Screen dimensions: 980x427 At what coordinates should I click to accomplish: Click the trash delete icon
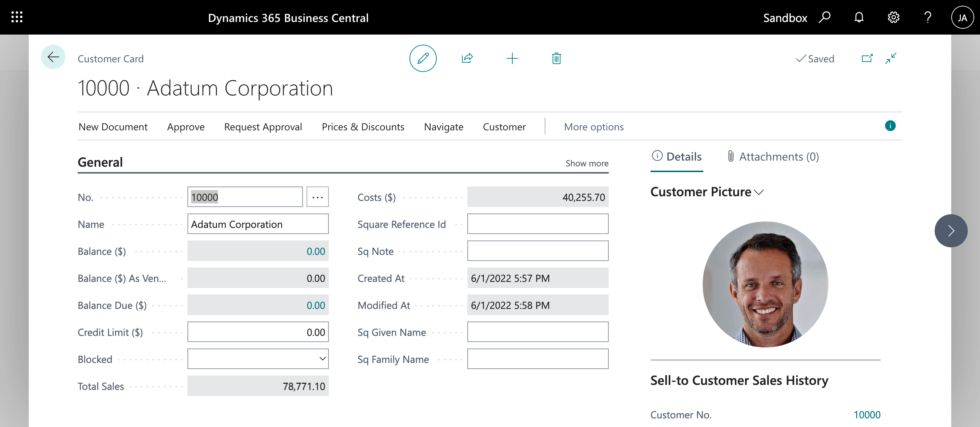pos(556,58)
